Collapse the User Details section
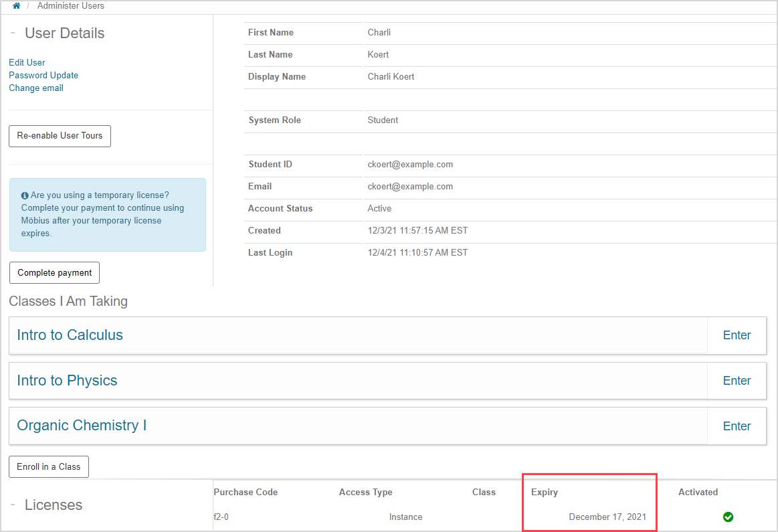 pyautogui.click(x=13, y=33)
